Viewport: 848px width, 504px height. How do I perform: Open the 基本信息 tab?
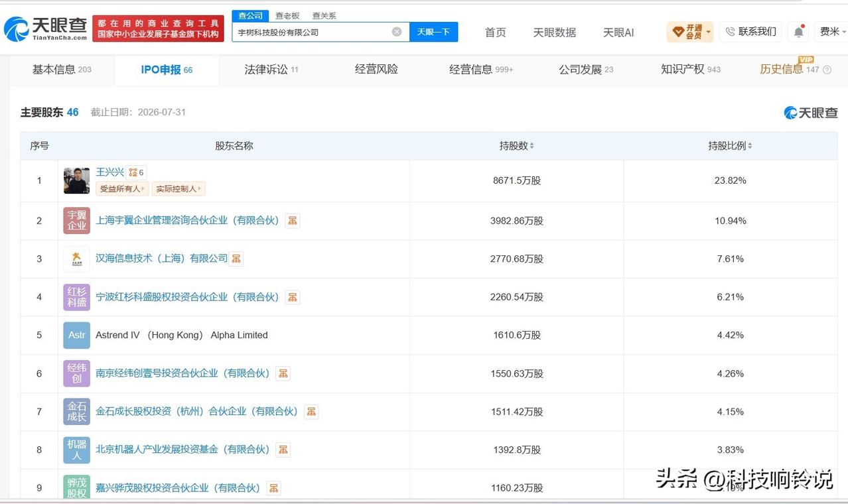point(62,70)
